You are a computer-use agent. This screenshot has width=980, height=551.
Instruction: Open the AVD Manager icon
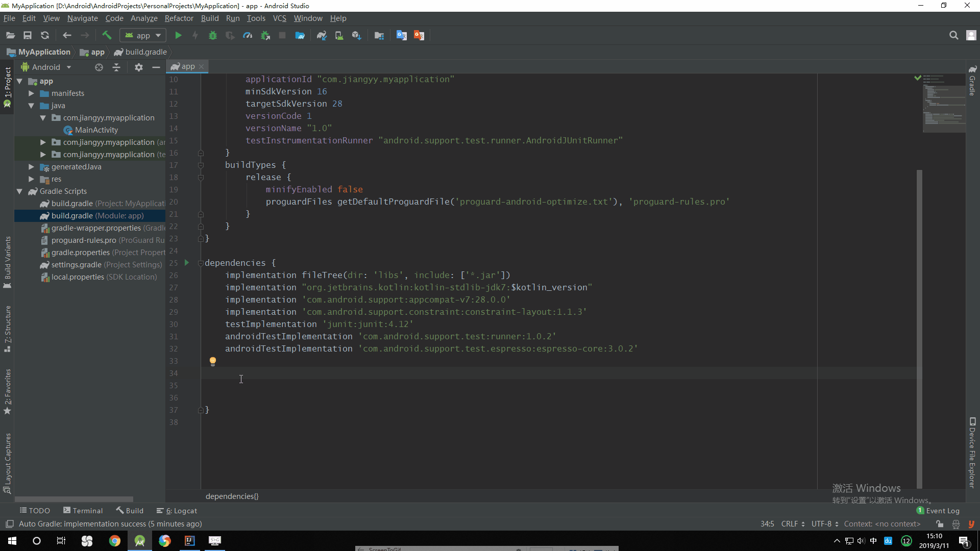click(x=339, y=36)
